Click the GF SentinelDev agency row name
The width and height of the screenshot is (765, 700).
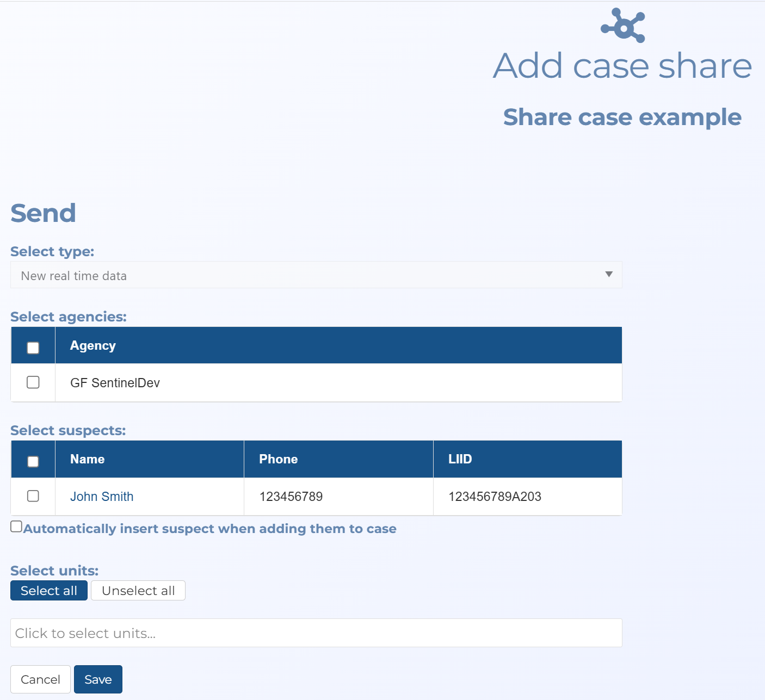pos(115,383)
